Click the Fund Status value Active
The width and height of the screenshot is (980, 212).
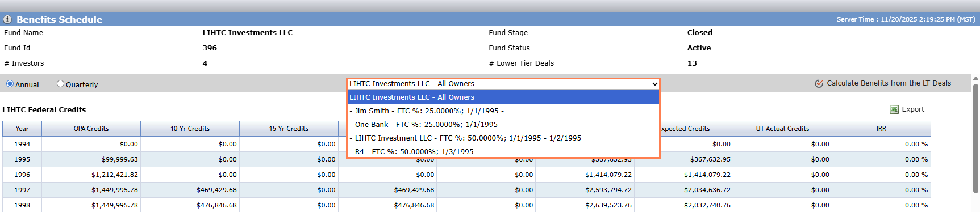pyautogui.click(x=699, y=48)
